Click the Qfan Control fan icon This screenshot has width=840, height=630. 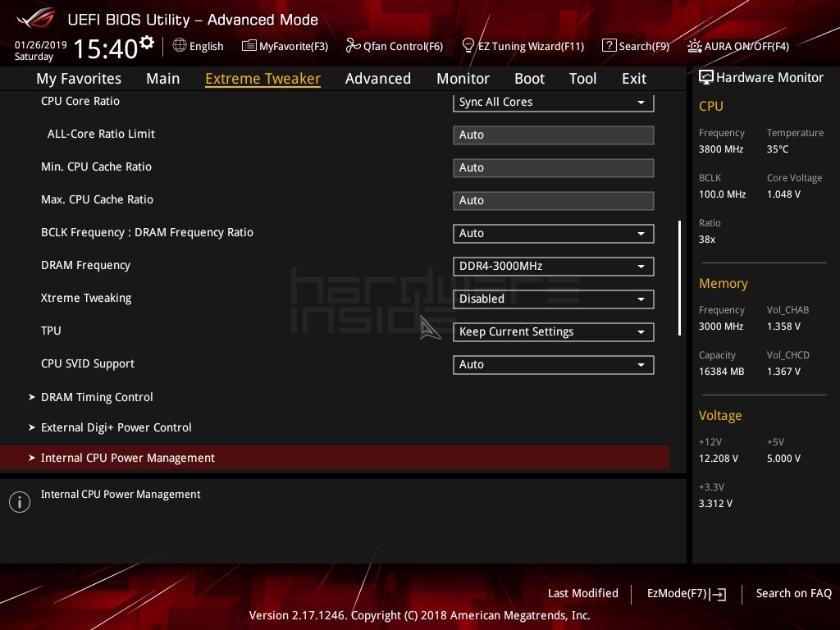(x=353, y=46)
